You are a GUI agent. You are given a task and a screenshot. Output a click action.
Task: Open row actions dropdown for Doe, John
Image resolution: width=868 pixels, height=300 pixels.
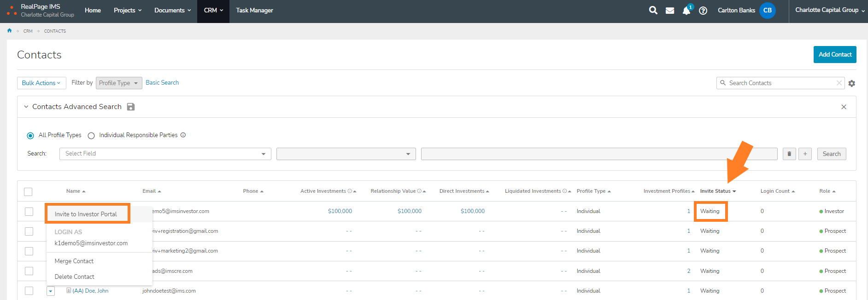51,291
